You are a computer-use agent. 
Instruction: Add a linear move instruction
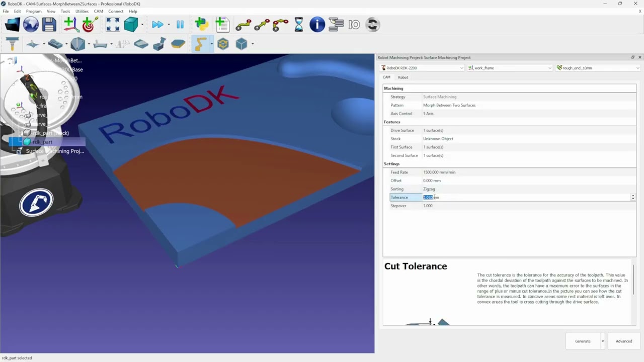pyautogui.click(x=262, y=24)
